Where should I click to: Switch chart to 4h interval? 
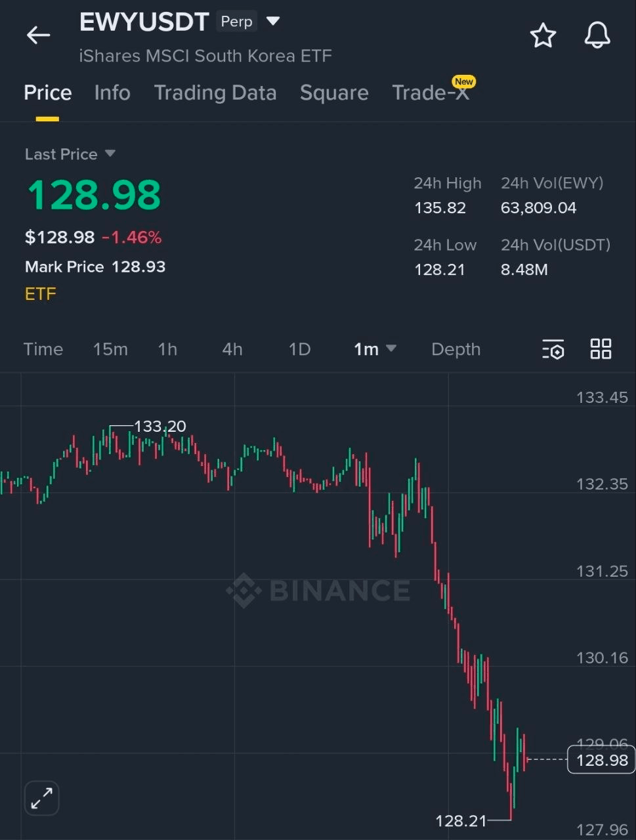coord(232,349)
